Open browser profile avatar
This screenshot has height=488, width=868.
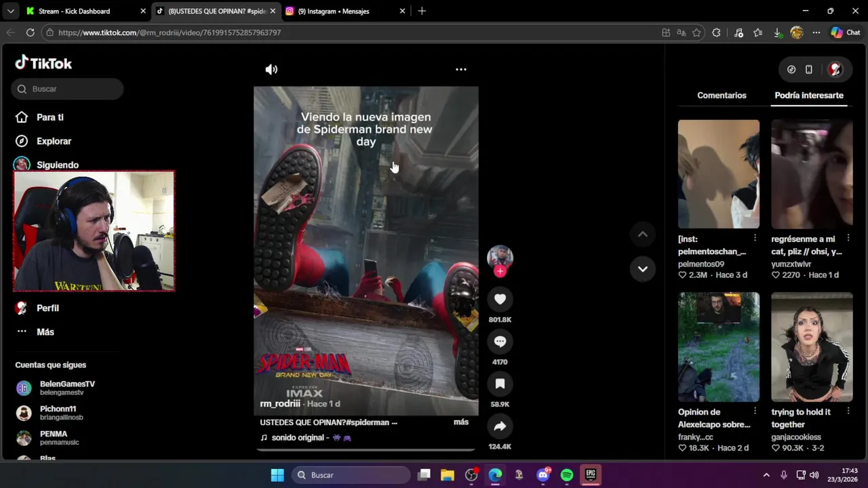[x=797, y=33]
